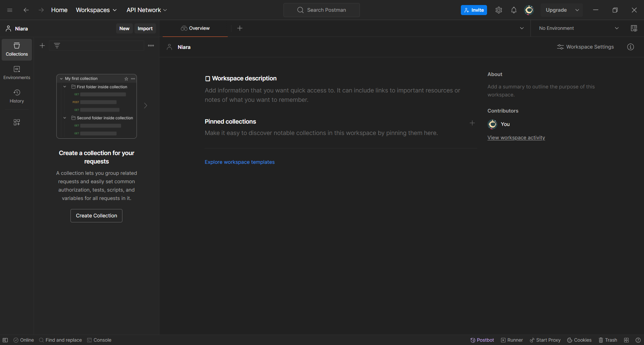Viewport: 644px width, 345px height.
Task: Click the Niara workspace name in sidebar
Action: point(21,29)
